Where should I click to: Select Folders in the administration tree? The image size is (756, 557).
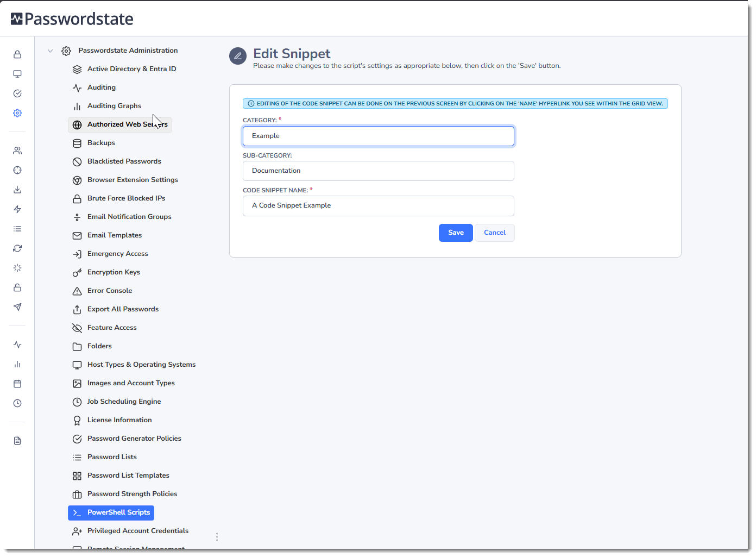(99, 346)
